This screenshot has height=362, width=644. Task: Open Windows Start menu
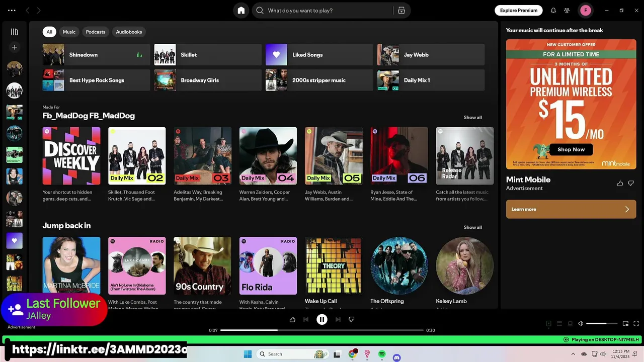coord(248,354)
